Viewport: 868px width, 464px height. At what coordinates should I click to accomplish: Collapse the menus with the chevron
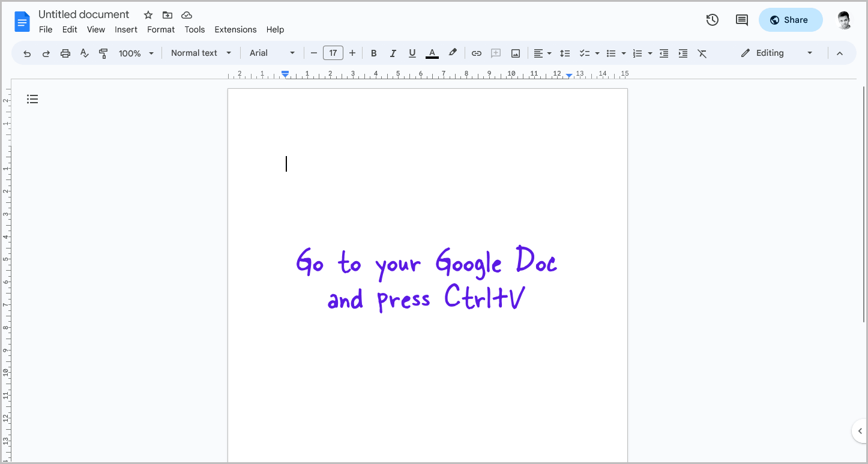[x=840, y=53]
